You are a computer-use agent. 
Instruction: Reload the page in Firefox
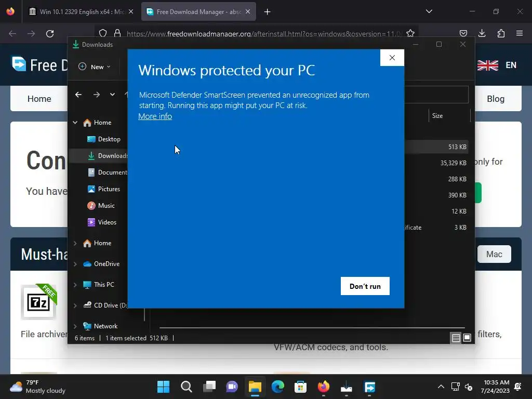point(50,34)
